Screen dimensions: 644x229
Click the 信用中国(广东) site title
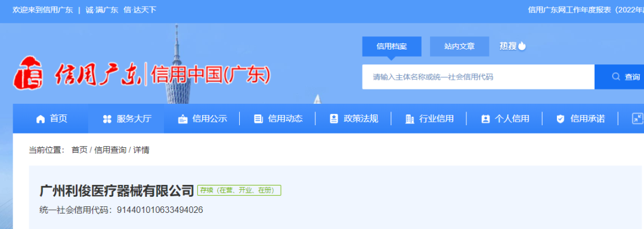(211, 75)
